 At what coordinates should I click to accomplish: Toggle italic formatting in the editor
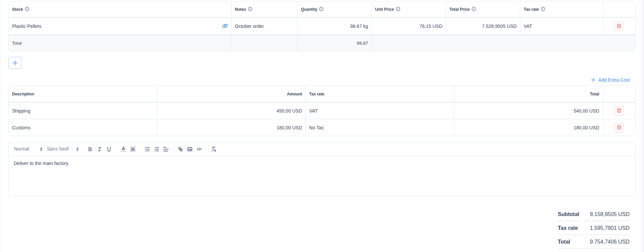(x=99, y=149)
